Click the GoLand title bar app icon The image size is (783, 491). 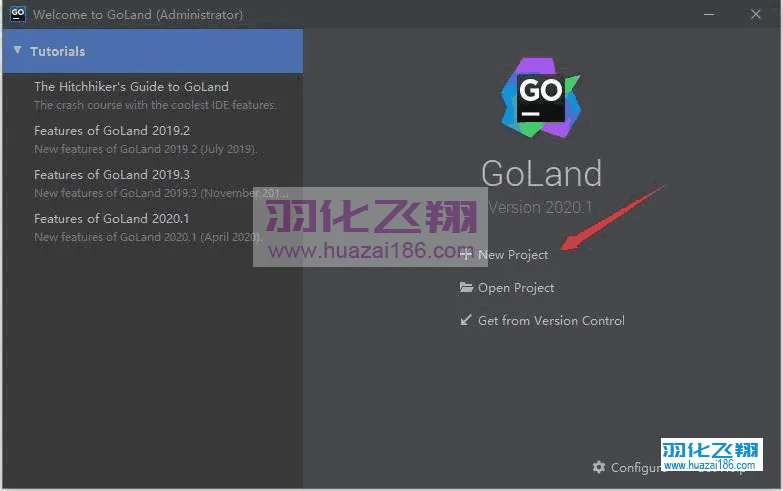point(17,14)
